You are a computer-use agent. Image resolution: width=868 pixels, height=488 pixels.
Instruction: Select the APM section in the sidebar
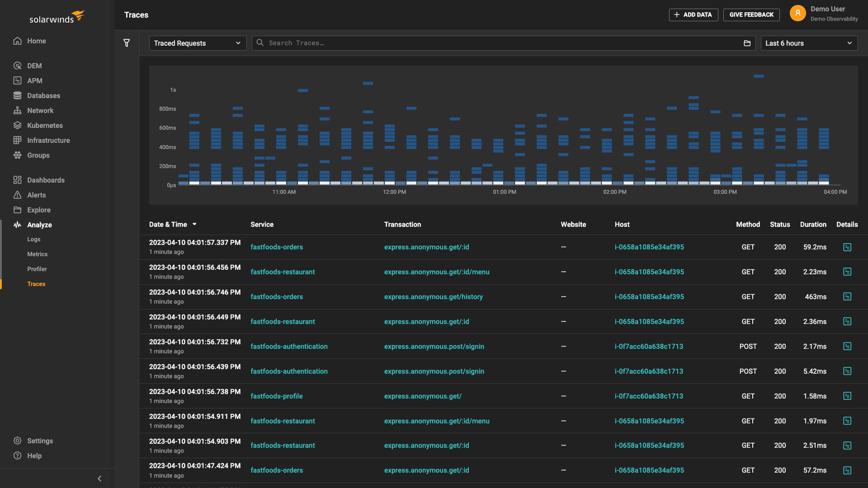(x=34, y=80)
